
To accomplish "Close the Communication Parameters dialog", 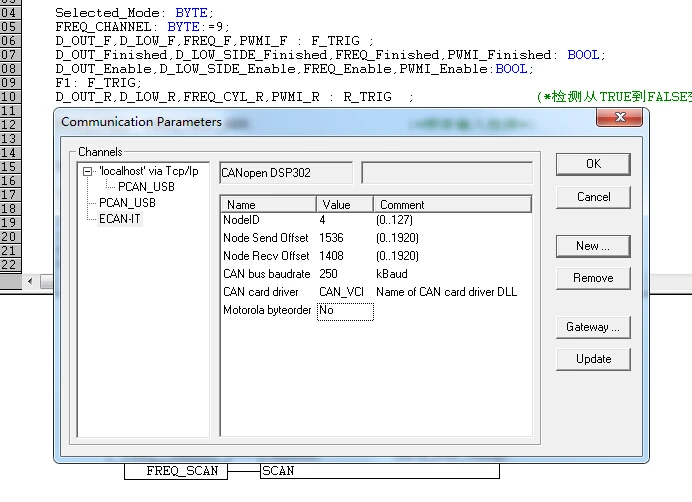I will click(619, 117).
